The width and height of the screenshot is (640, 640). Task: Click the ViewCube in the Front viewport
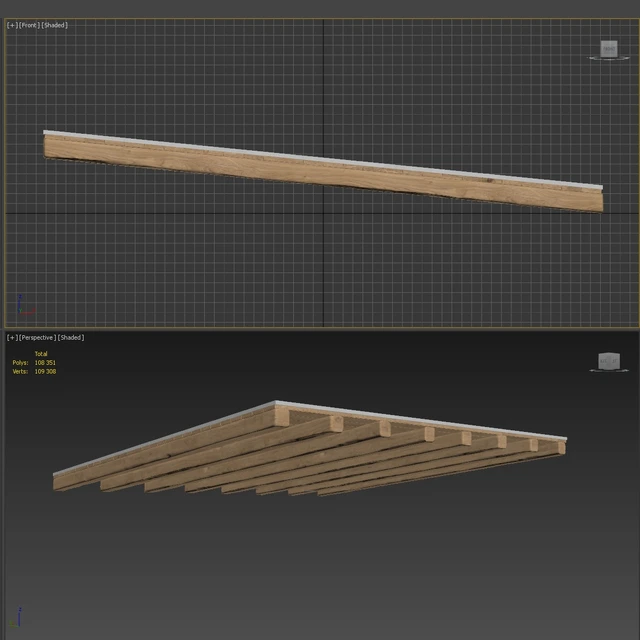click(x=609, y=50)
